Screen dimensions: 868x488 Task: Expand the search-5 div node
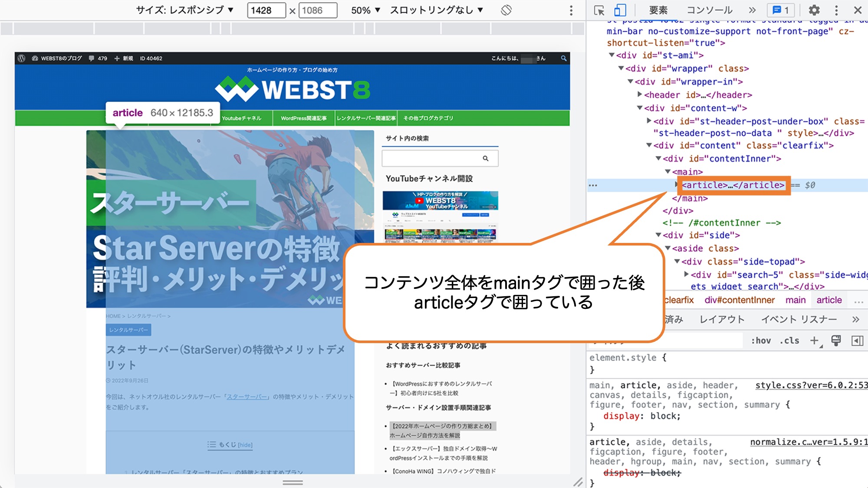click(686, 274)
